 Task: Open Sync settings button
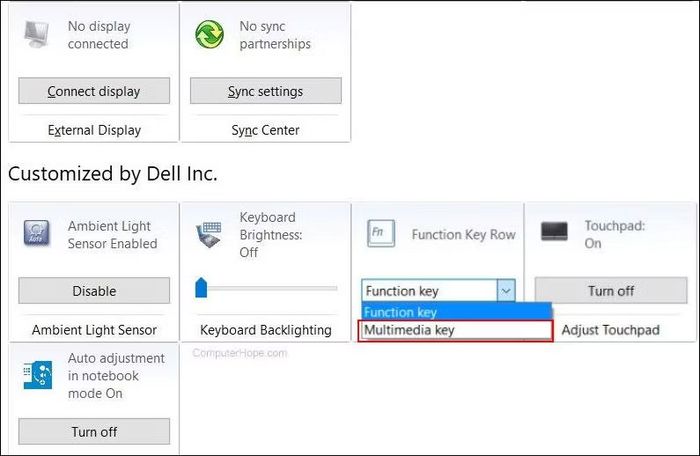point(266,91)
